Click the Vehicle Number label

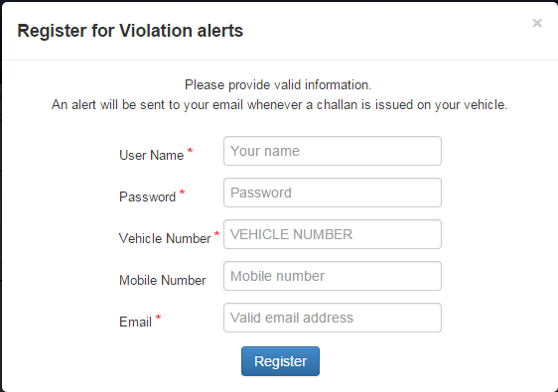pos(165,239)
